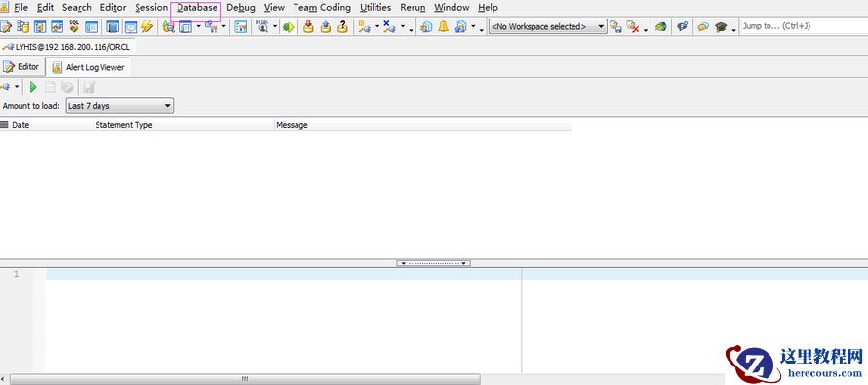This screenshot has width=868, height=385.
Task: Click the rollback icon with blue up arrow
Action: [326, 26]
